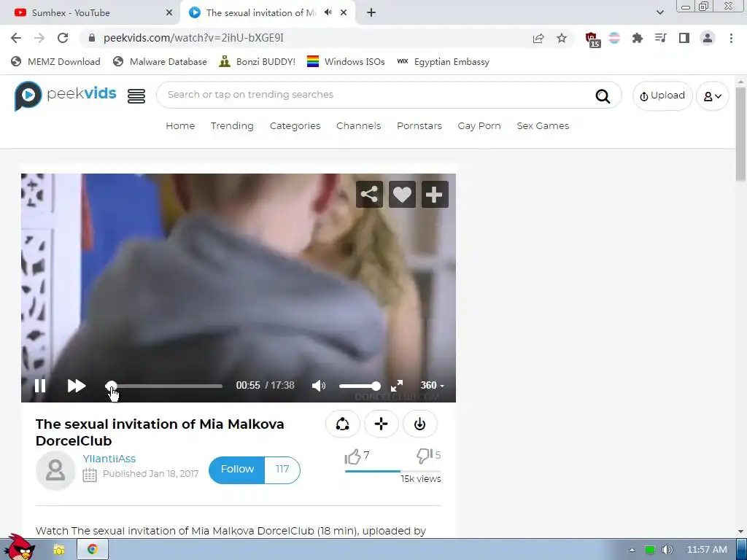Reload the current page
Screen dimensions: 747x560
[x=63, y=38]
